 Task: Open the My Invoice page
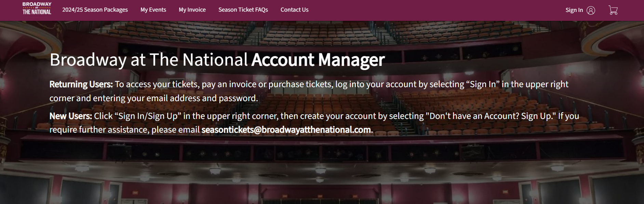pyautogui.click(x=192, y=10)
